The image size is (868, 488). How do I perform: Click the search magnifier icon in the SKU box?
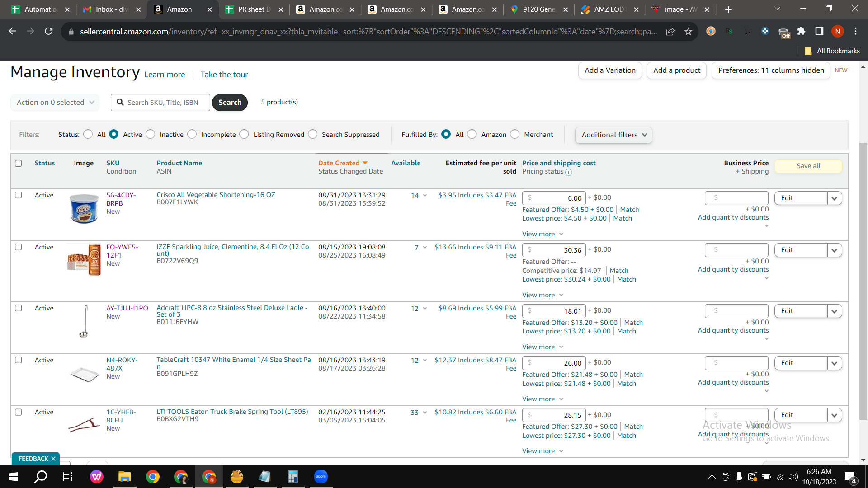point(120,102)
